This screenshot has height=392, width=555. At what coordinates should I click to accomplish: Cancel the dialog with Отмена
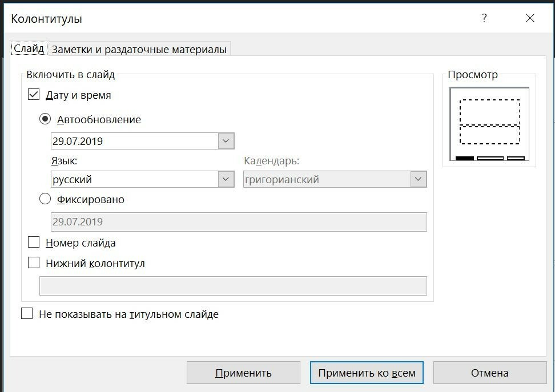click(x=490, y=373)
